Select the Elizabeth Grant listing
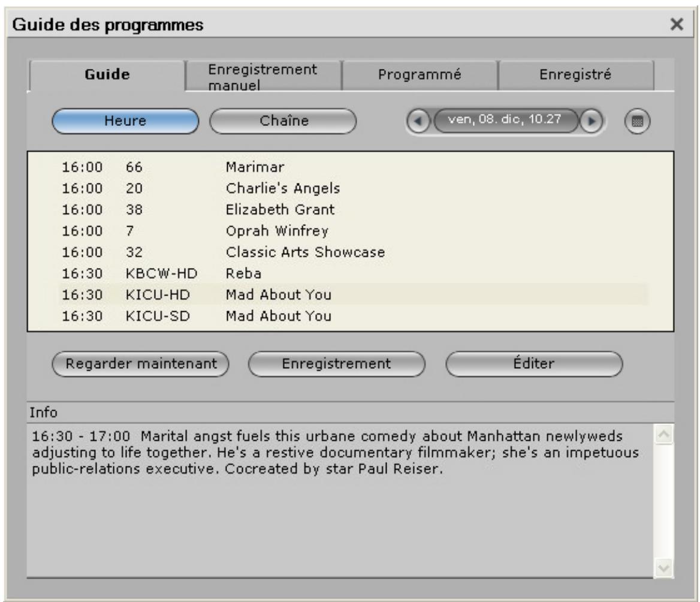The image size is (700, 602). coord(352,210)
